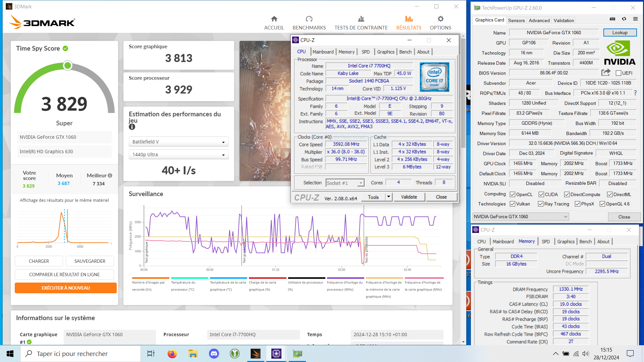Toggle the DirectCompute checkbox
This screenshot has height=362, width=644.
click(567, 194)
